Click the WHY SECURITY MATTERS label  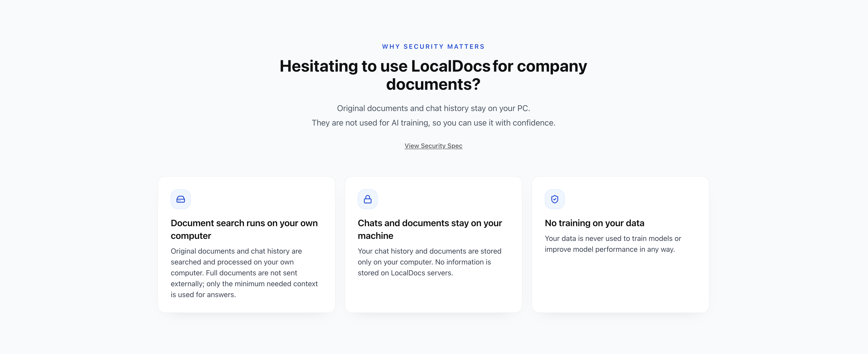pos(433,46)
